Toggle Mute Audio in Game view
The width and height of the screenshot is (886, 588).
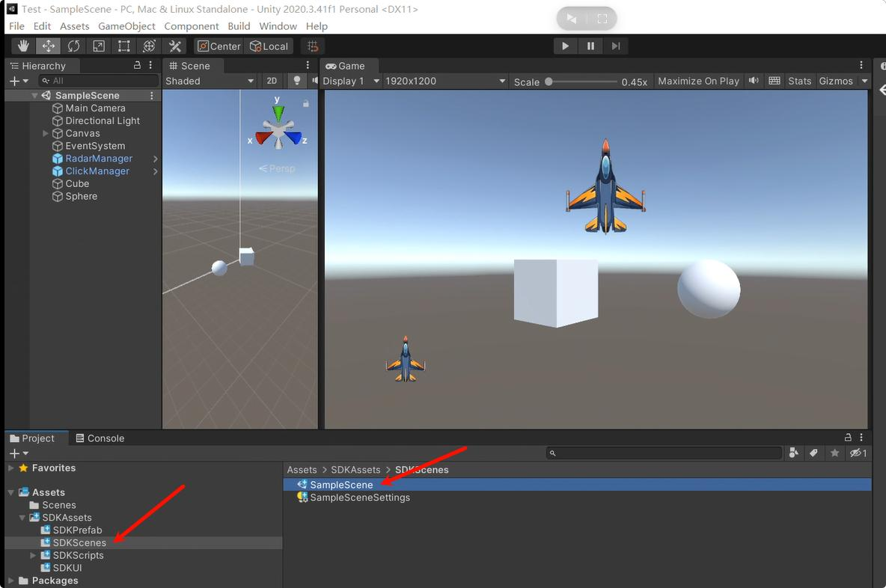pos(754,81)
